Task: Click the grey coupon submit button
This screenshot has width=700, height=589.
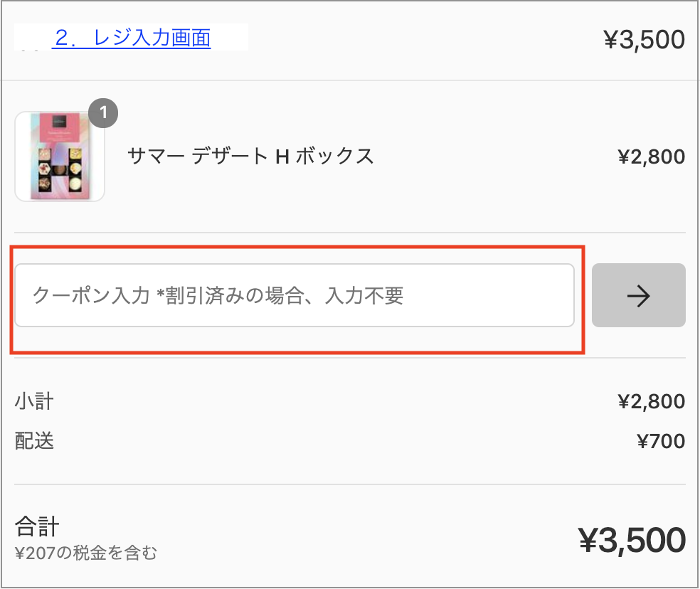Action: tap(638, 295)
